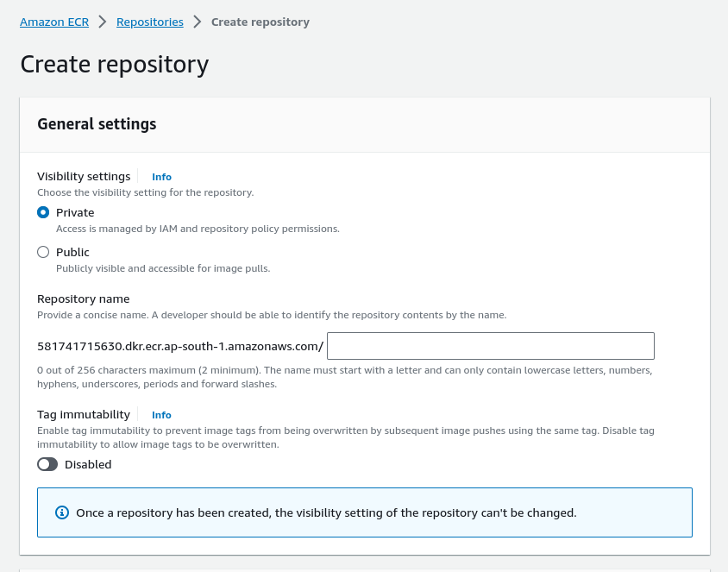This screenshot has height=572, width=728.
Task: Select the Public visibility radio button
Action: tap(43, 252)
